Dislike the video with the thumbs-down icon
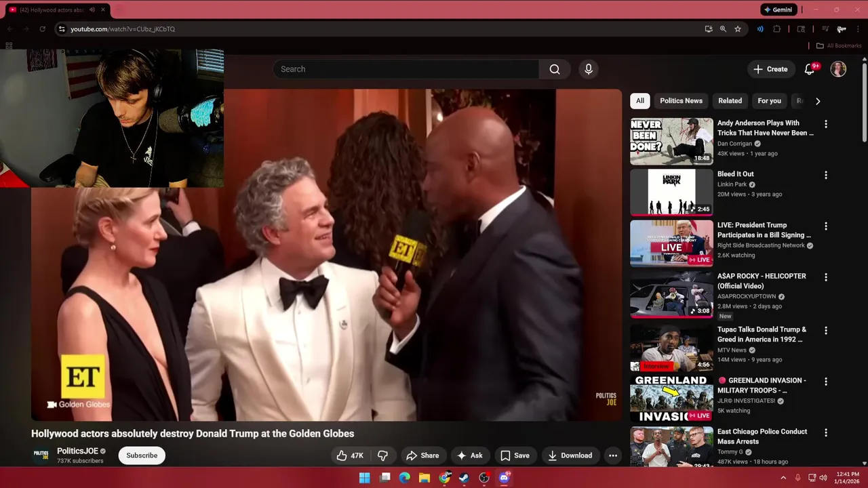868x488 pixels. click(x=382, y=455)
